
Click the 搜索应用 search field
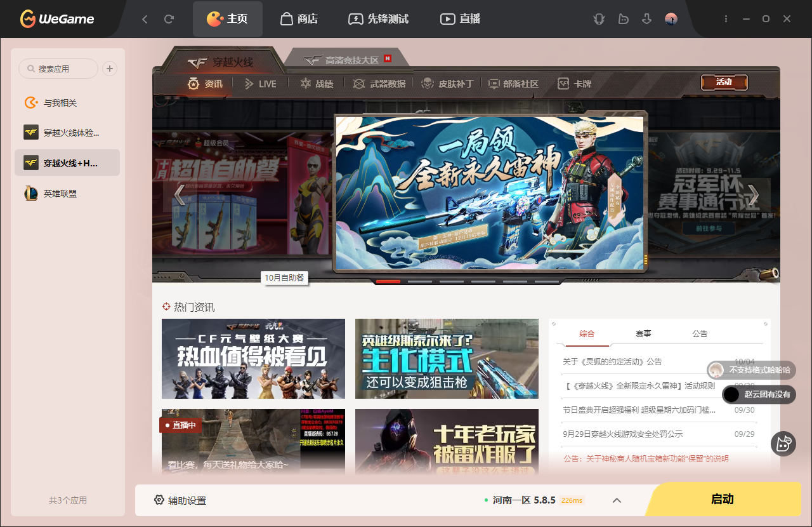58,69
